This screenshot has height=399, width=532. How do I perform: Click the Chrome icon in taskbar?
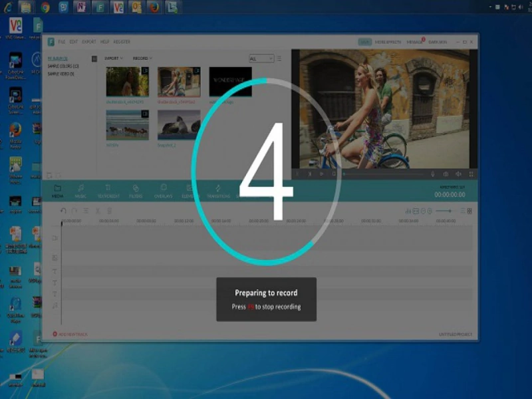pyautogui.click(x=45, y=7)
